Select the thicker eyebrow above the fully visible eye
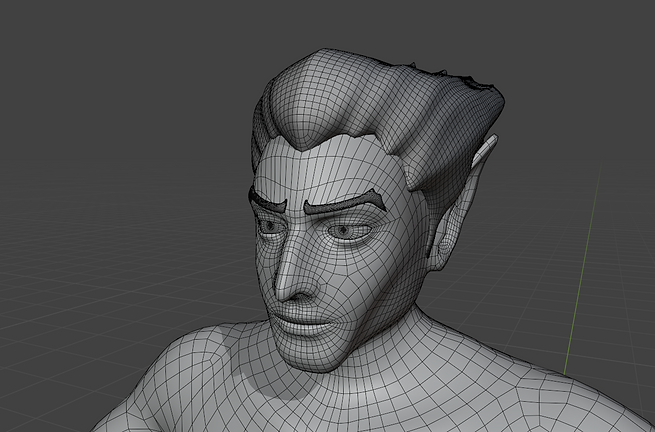 click(x=345, y=202)
